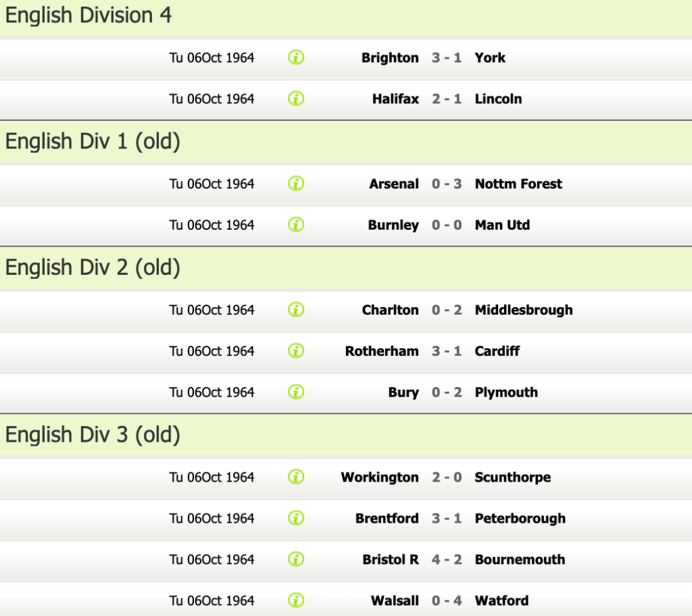
Task: Click info icon for Charlton vs Middlesbrough
Action: pos(296,310)
